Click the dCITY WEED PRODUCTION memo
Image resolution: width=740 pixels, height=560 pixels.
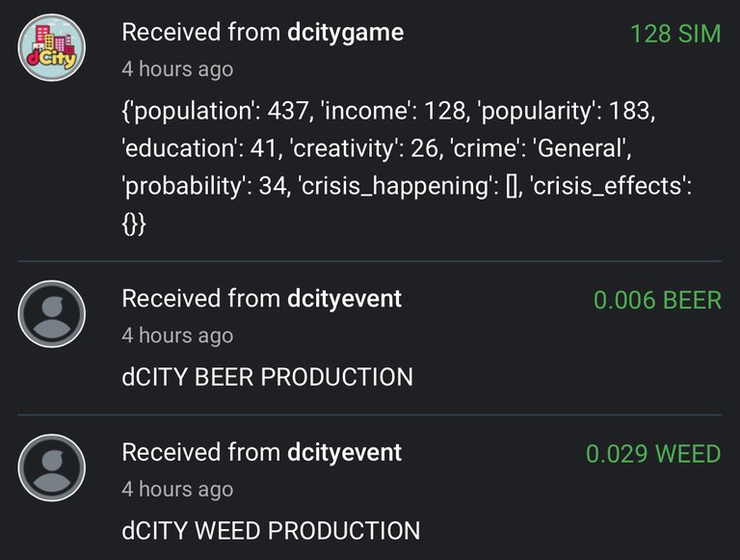pyautogui.click(x=271, y=531)
